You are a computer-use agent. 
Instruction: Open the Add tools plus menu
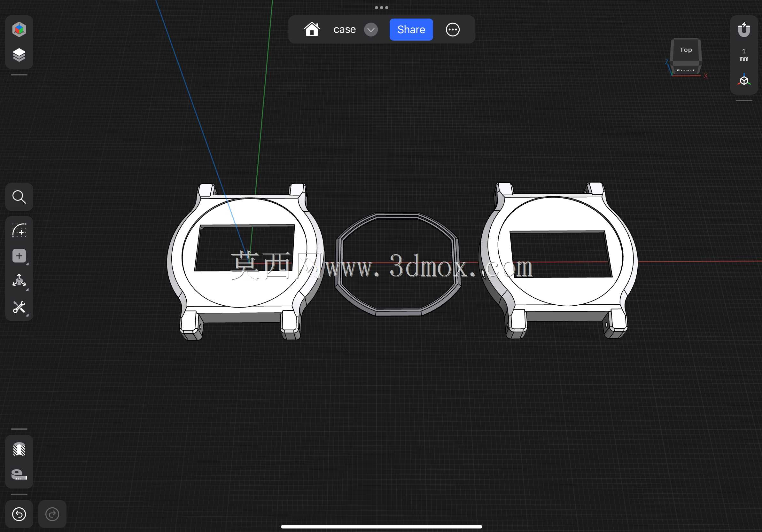point(19,256)
